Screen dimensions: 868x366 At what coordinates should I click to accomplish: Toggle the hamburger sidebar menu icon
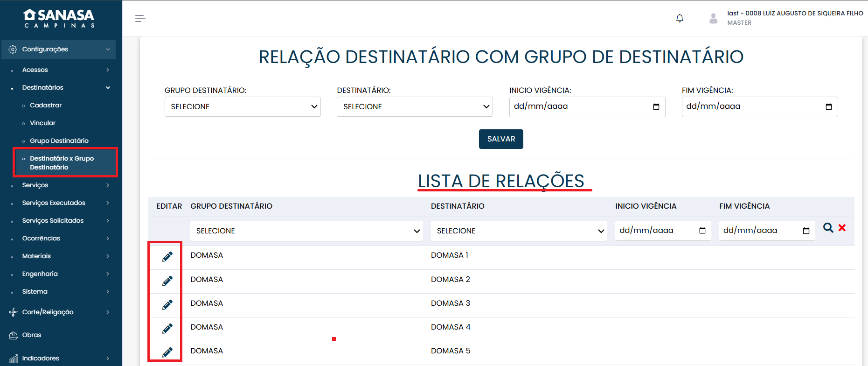pos(140,18)
